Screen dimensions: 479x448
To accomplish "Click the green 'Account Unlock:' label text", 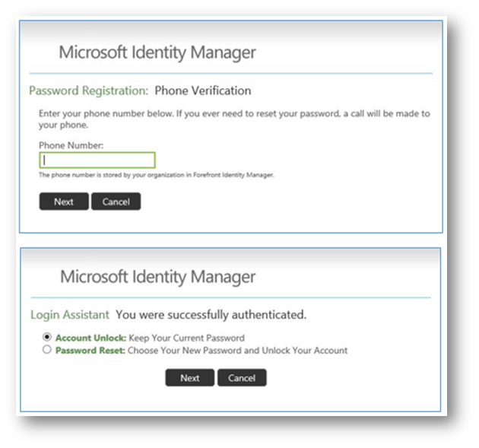I will point(90,338).
